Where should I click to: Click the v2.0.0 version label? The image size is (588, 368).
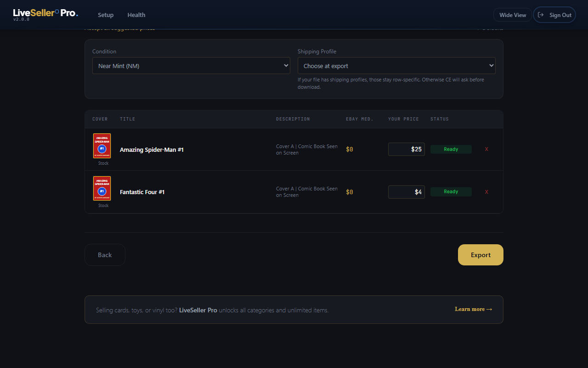click(x=21, y=20)
